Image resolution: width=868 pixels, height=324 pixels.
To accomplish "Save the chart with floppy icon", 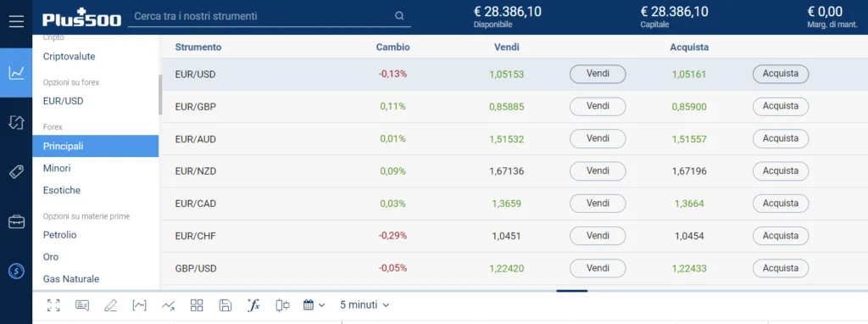I will coord(225,304).
